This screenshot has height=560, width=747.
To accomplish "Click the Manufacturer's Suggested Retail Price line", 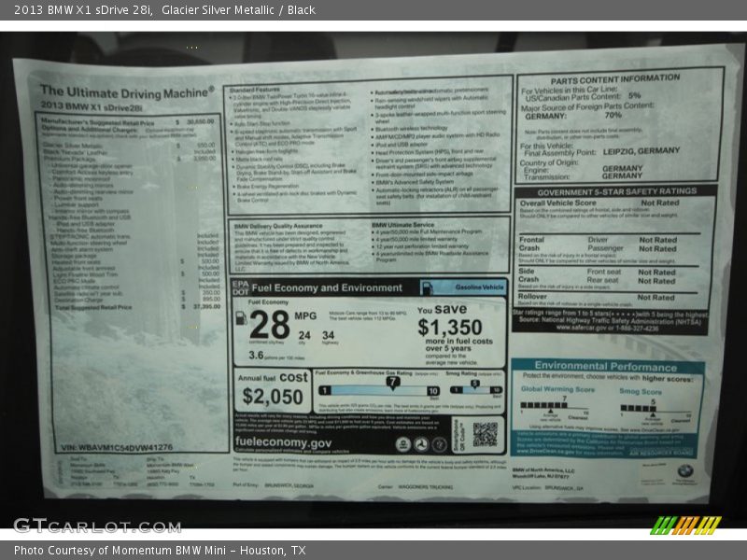I will [x=128, y=122].
